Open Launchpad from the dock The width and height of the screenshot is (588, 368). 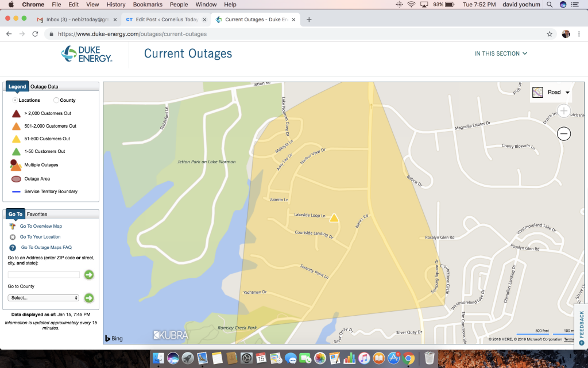(188, 358)
